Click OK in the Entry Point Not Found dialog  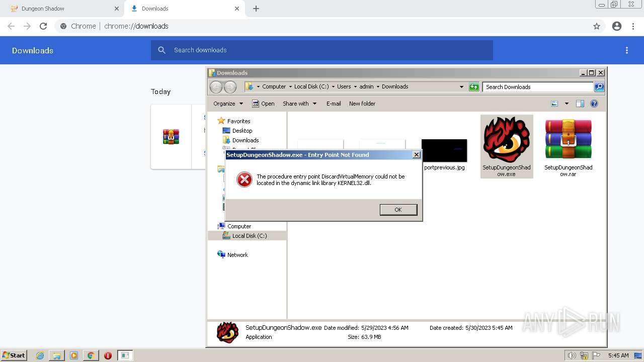(x=398, y=210)
